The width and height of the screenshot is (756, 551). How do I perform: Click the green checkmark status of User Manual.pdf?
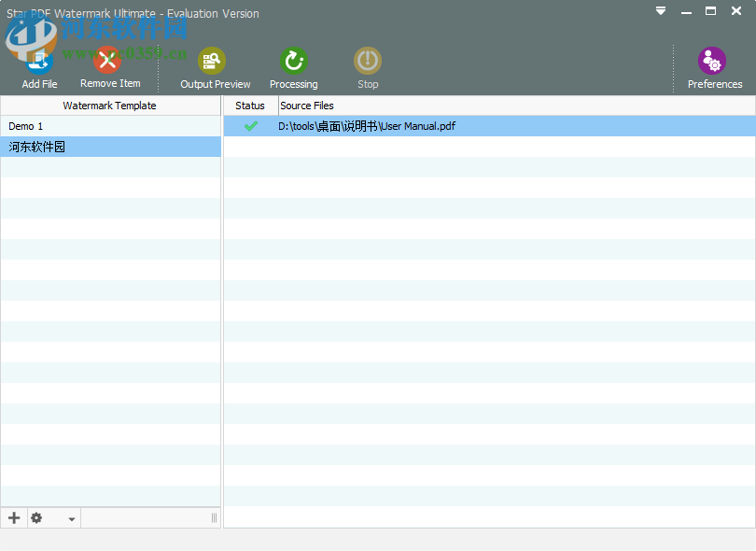click(250, 126)
